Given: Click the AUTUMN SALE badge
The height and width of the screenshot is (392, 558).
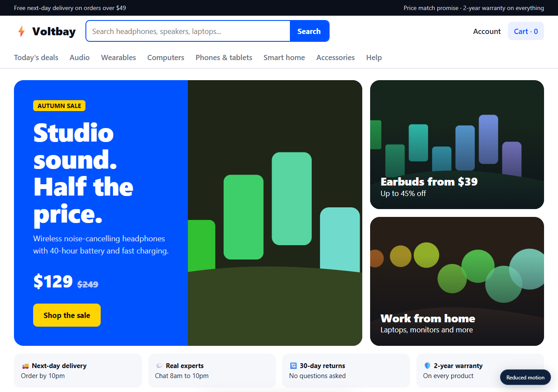Looking at the screenshot, I should click(59, 106).
